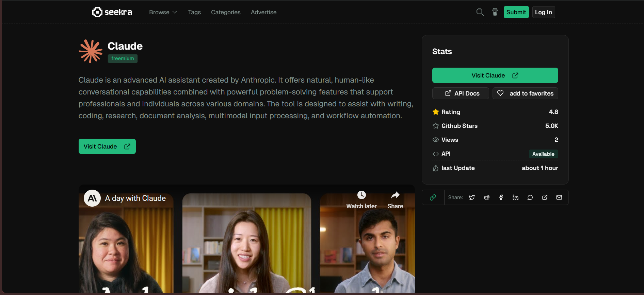Click the API code brackets icon
The width and height of the screenshot is (644, 295).
pos(435,154)
